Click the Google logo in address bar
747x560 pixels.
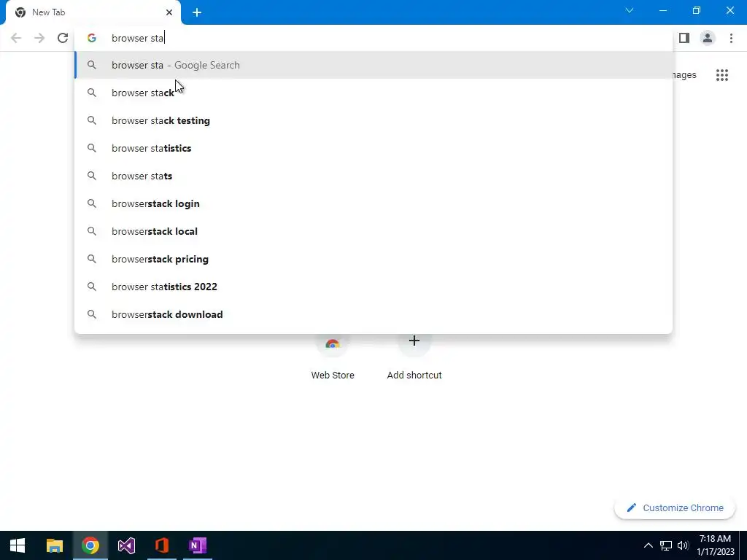91,38
